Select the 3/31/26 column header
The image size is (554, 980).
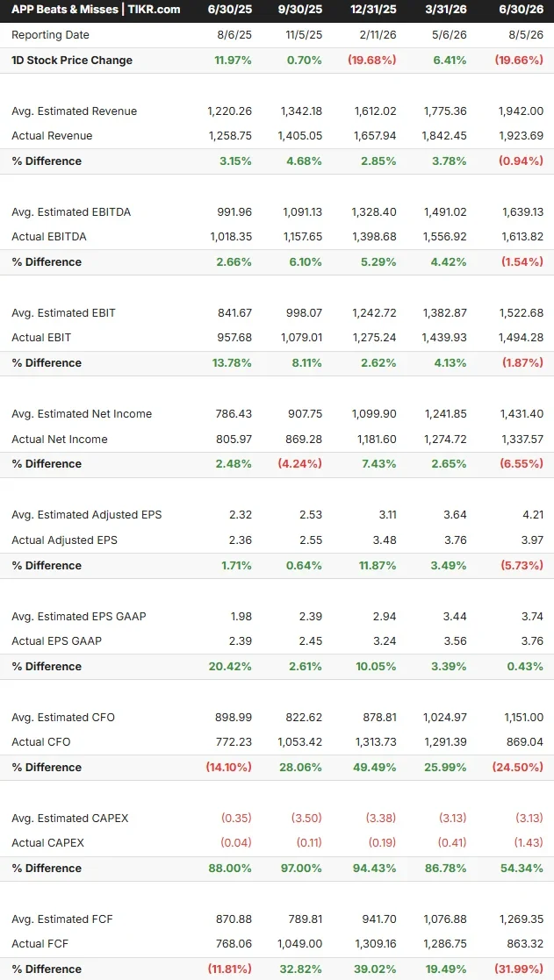(444, 10)
